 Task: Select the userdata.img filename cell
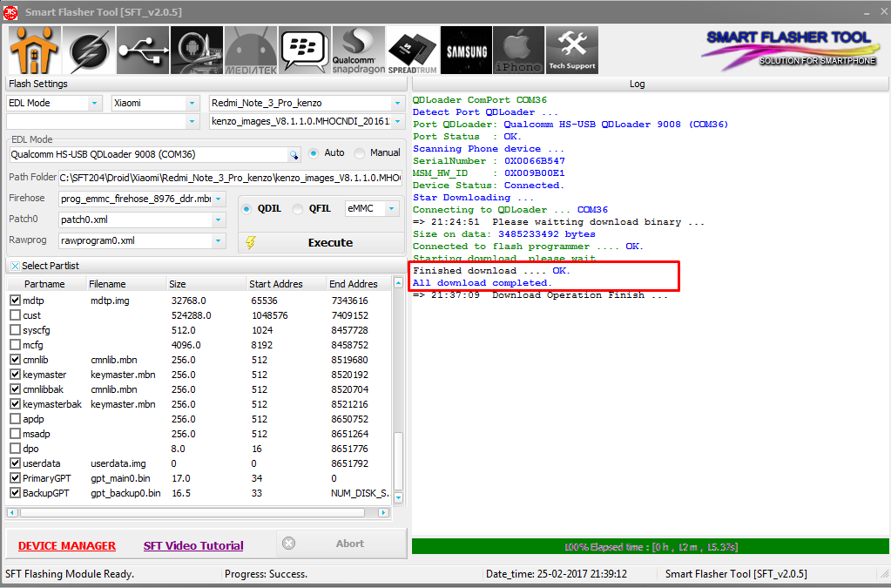[x=118, y=463]
